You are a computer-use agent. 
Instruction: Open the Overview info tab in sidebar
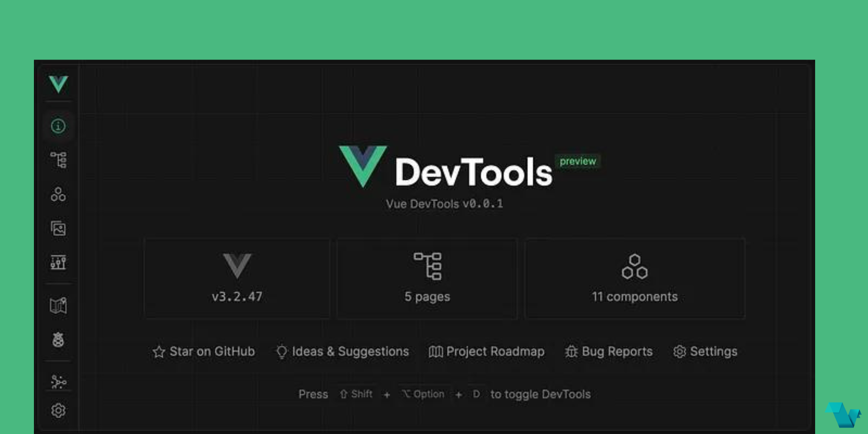58,126
